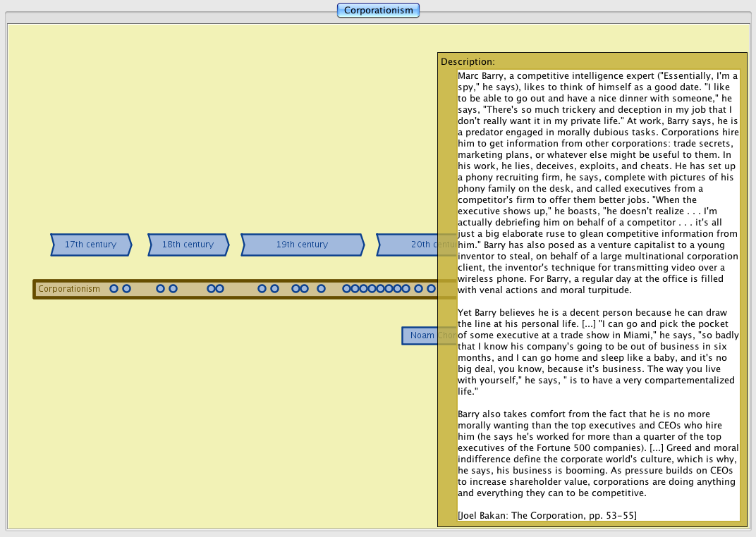Image resolution: width=756 pixels, height=537 pixels.
Task: Click the first circle marker on timeline
Action: point(114,289)
